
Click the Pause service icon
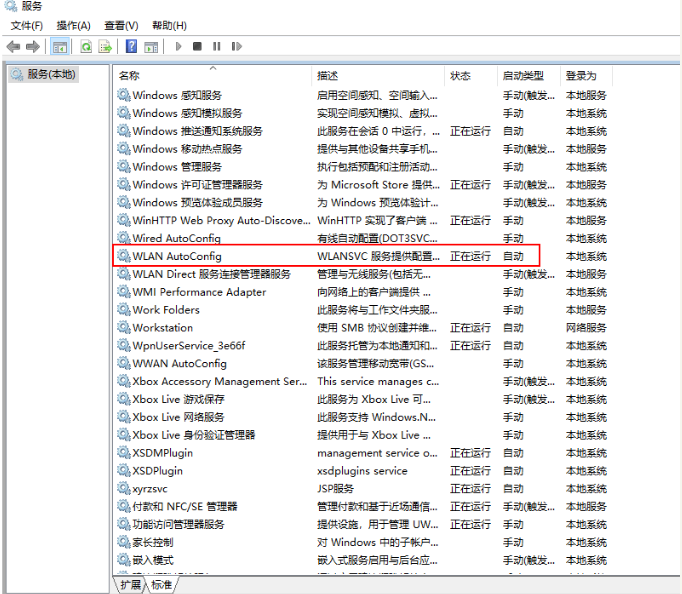(x=217, y=46)
